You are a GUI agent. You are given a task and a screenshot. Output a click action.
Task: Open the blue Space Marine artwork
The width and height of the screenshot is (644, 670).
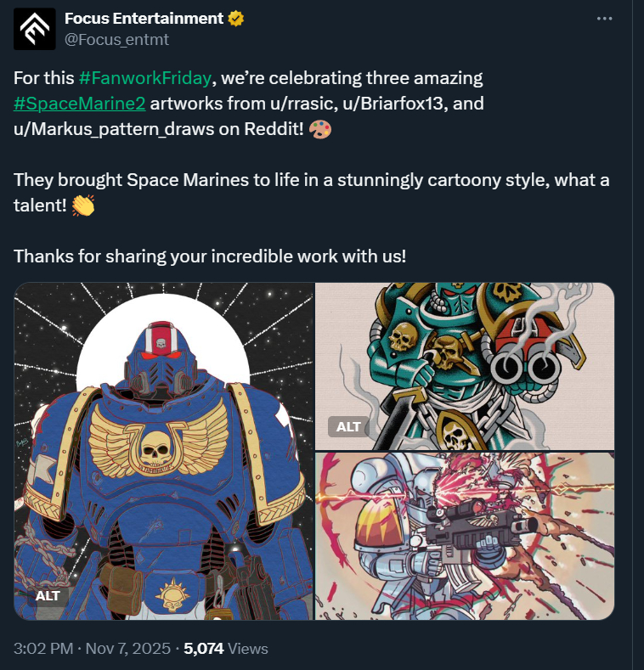[x=164, y=450]
